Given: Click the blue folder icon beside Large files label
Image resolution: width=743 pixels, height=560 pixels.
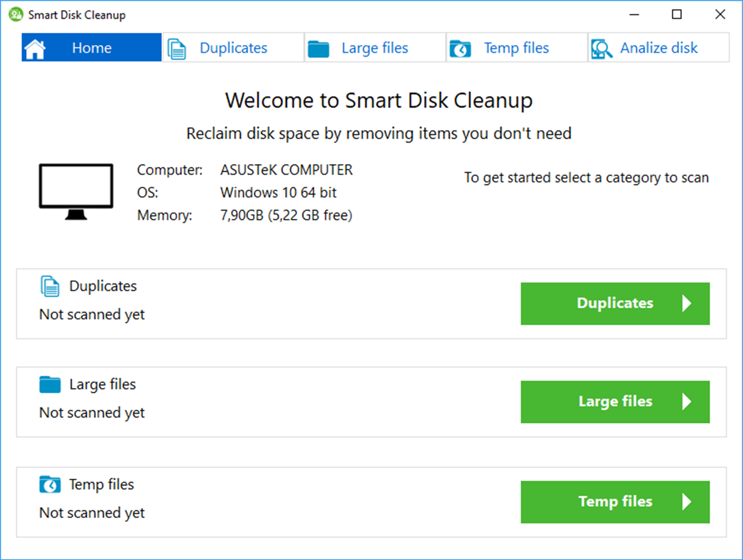Looking at the screenshot, I should pos(49,384).
